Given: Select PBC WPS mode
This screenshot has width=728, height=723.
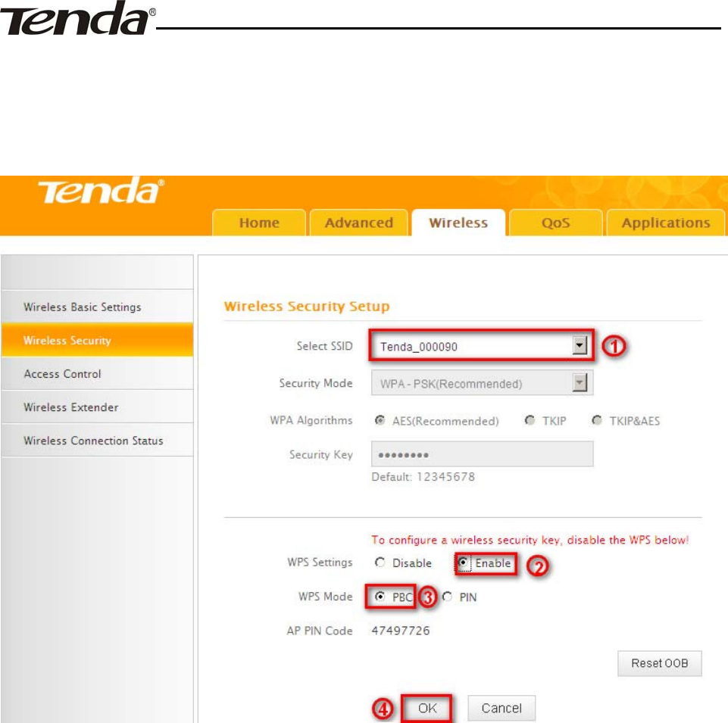Looking at the screenshot, I should pyautogui.click(x=380, y=597).
